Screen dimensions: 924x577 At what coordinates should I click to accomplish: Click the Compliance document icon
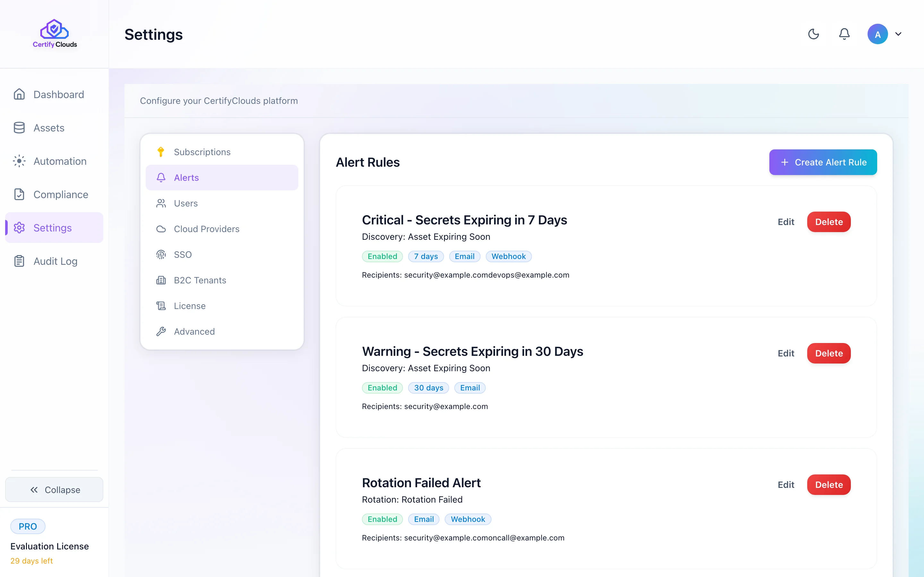pyautogui.click(x=20, y=194)
